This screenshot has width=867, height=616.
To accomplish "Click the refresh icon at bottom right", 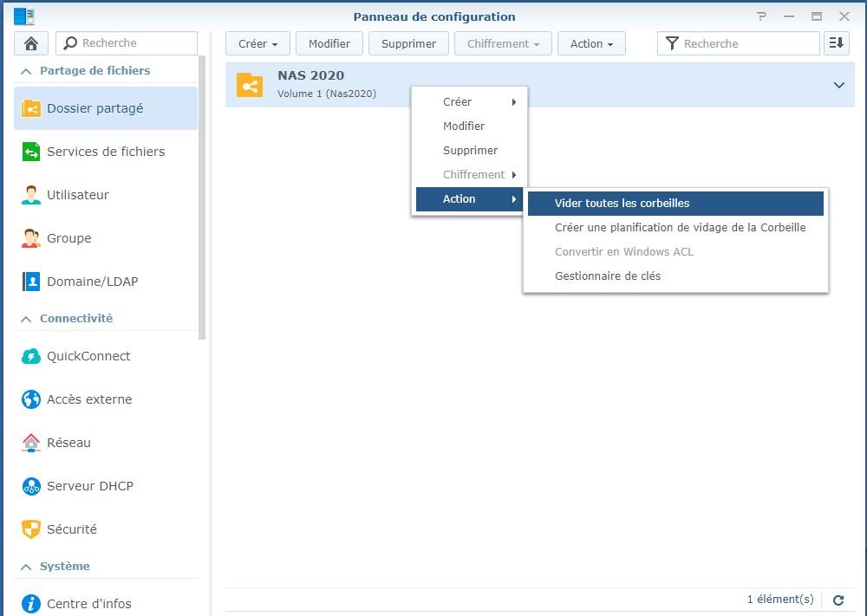I will [838, 600].
